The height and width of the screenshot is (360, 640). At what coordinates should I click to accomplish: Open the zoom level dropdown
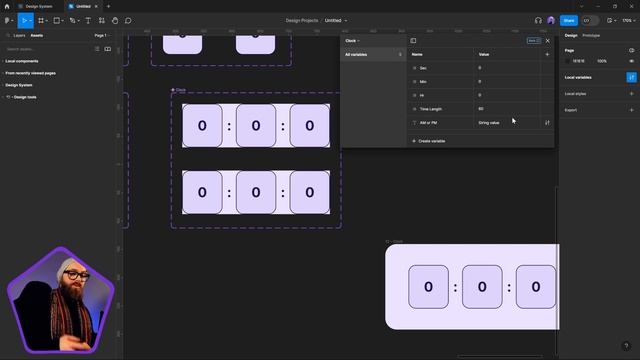pyautogui.click(x=629, y=20)
